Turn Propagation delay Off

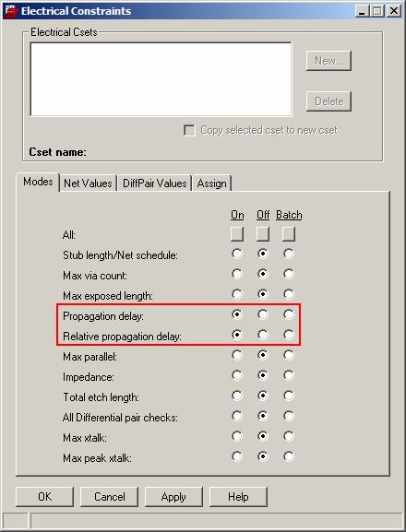point(263,314)
